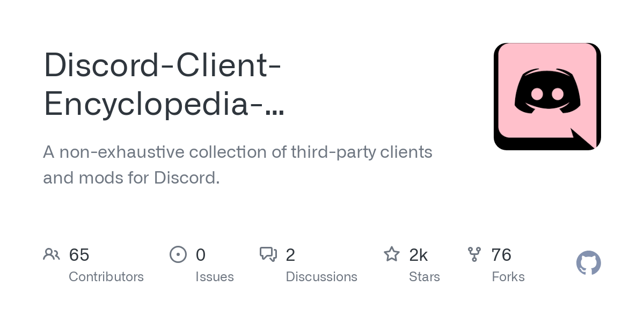Screen dimensions: 644x322
Task: Open the GitHub Octocat logo
Action: point(589,263)
